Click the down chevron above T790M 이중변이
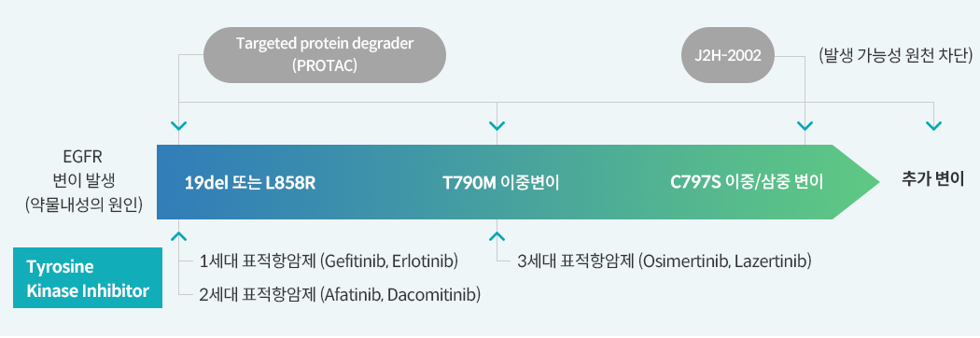This screenshot has height=338, width=980. 497,126
